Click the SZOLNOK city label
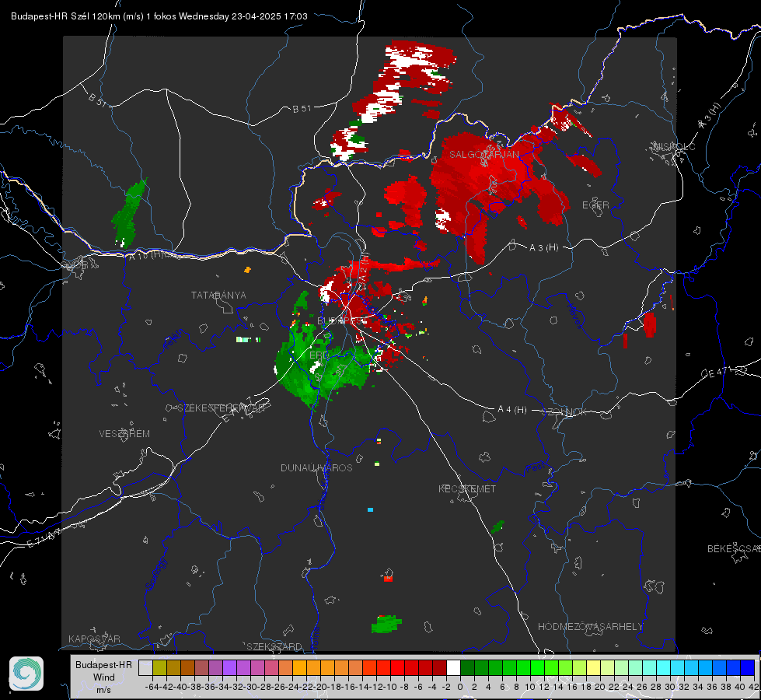This screenshot has height=700, width=761. pos(564,411)
